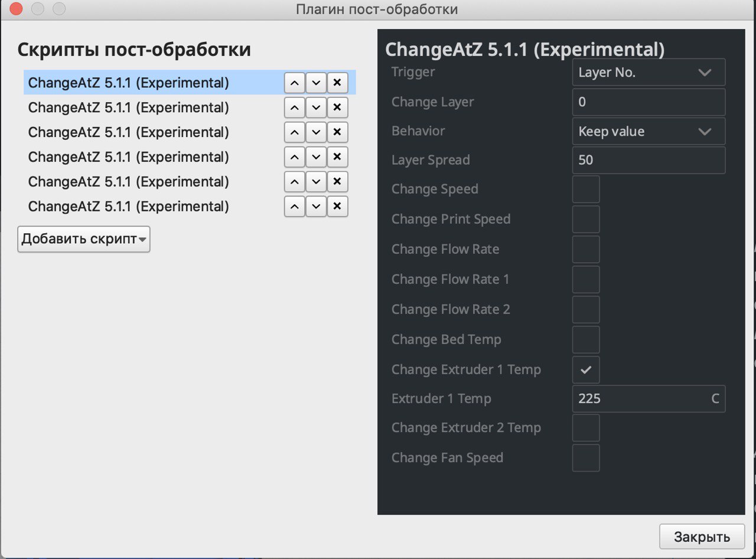Viewport: 756px width, 559px height.
Task: Focus the Layer Spread field showing 50
Action: (x=649, y=160)
